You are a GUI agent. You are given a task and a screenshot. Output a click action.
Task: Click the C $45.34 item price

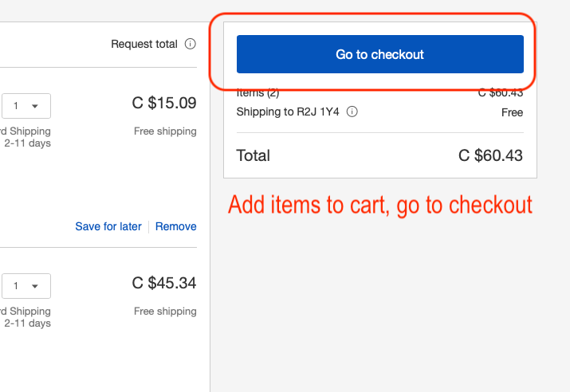[x=164, y=283]
